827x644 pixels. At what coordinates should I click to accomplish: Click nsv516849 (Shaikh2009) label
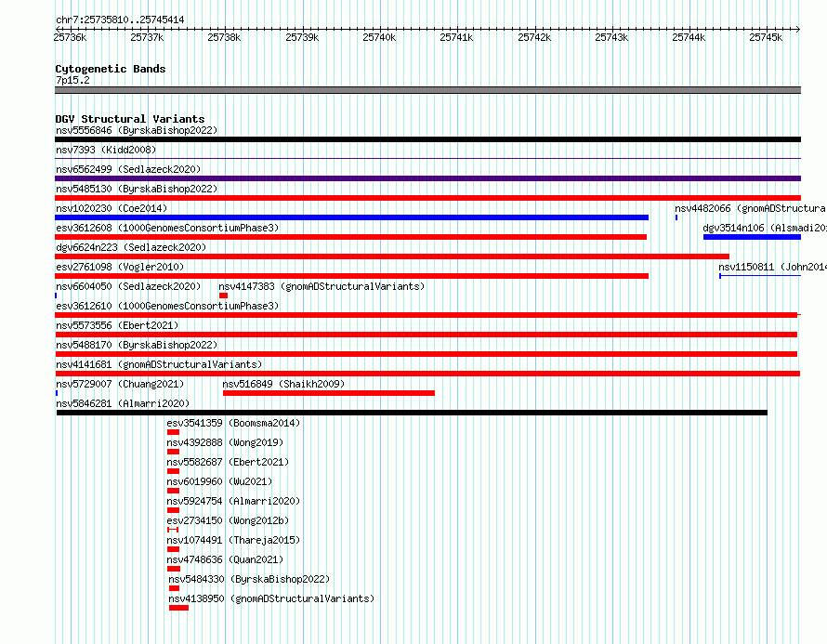[283, 384]
